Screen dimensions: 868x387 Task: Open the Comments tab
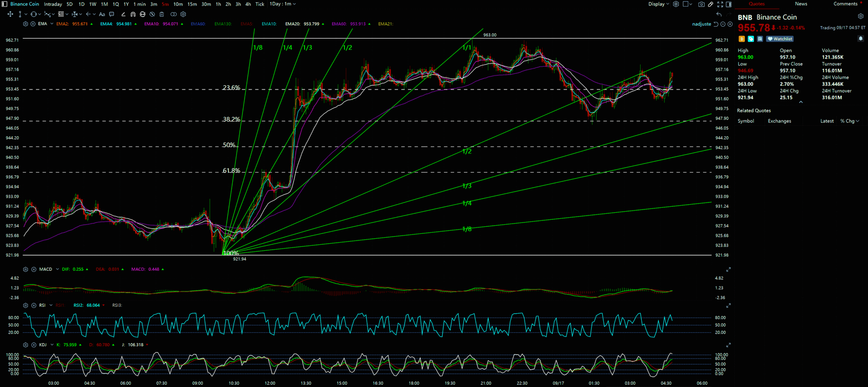pos(845,4)
